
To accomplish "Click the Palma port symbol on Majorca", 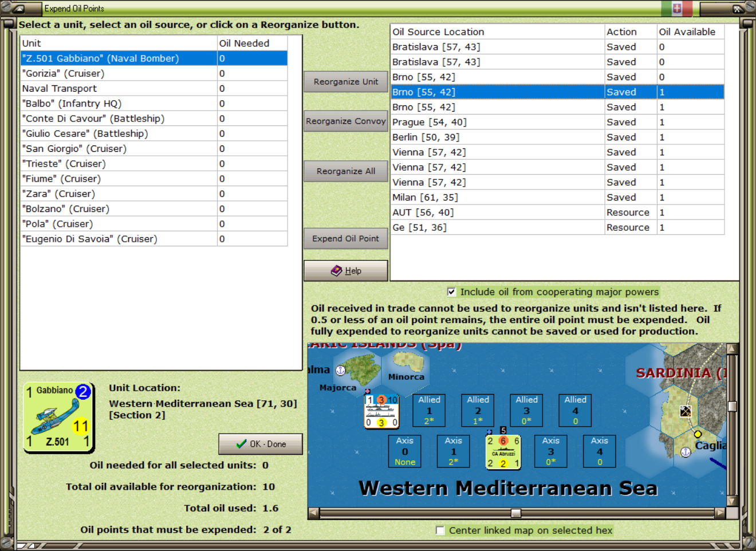I will click(x=340, y=371).
